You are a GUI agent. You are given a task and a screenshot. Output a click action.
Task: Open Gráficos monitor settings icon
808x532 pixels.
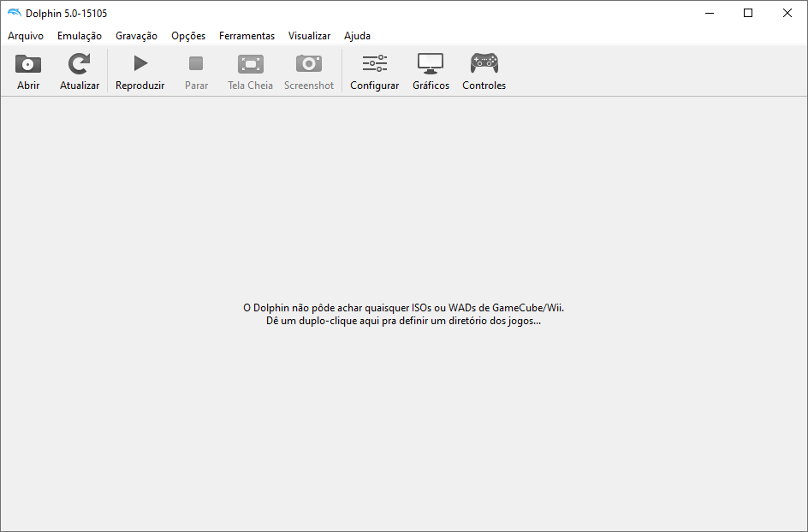click(431, 63)
